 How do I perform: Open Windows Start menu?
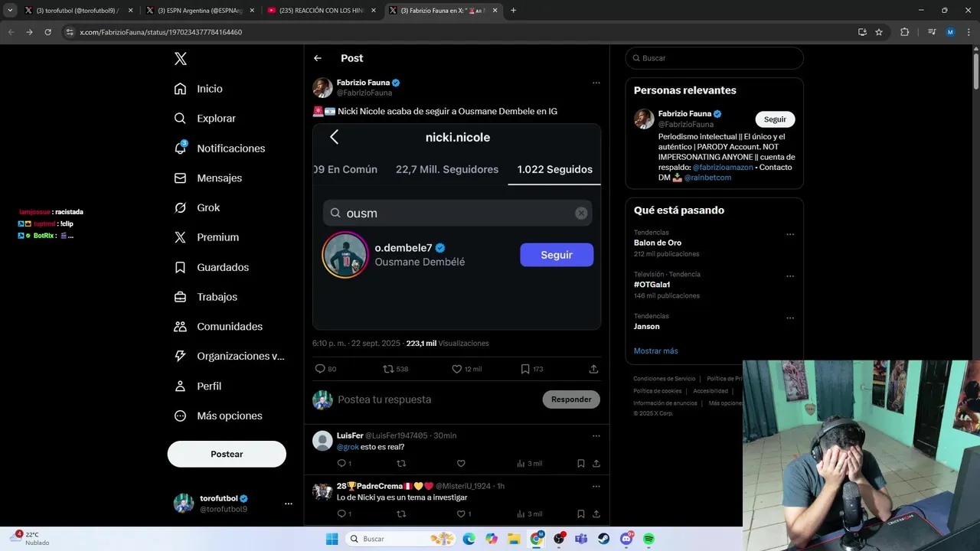(332, 539)
